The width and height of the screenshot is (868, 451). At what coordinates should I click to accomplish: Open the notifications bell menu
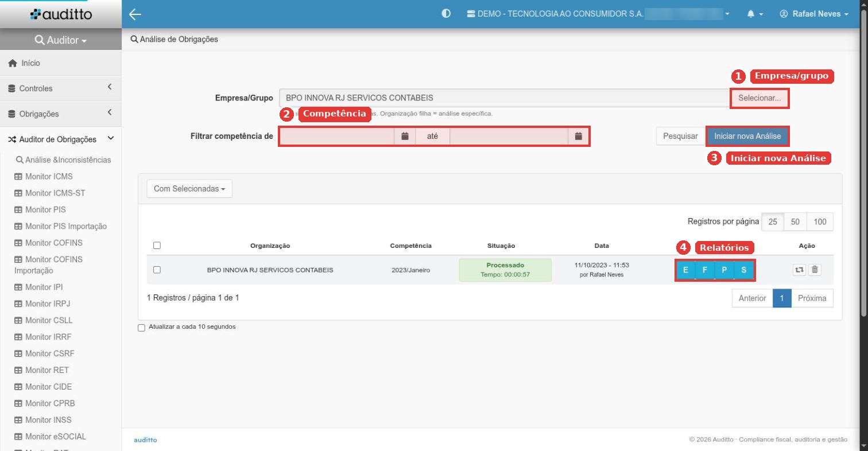[755, 14]
